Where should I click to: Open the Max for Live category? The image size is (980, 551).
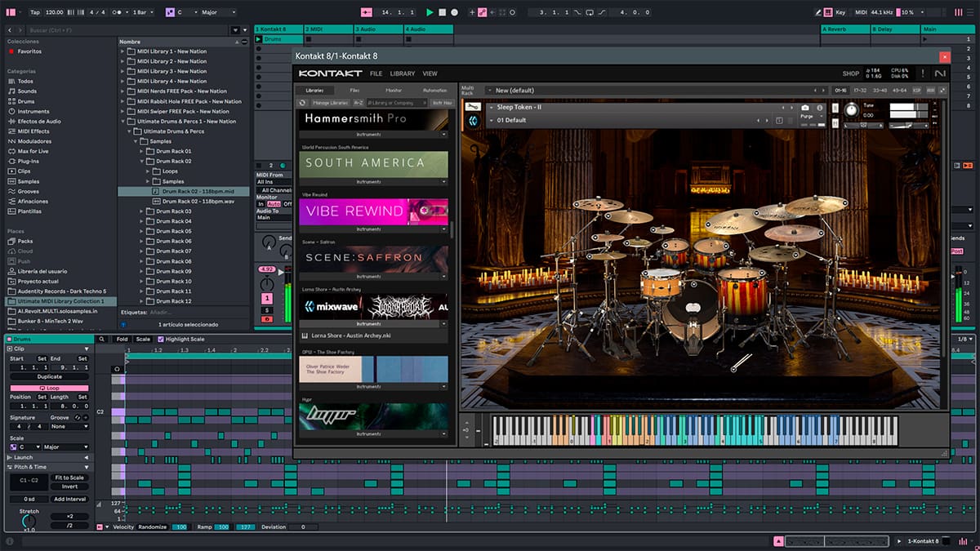coord(33,151)
